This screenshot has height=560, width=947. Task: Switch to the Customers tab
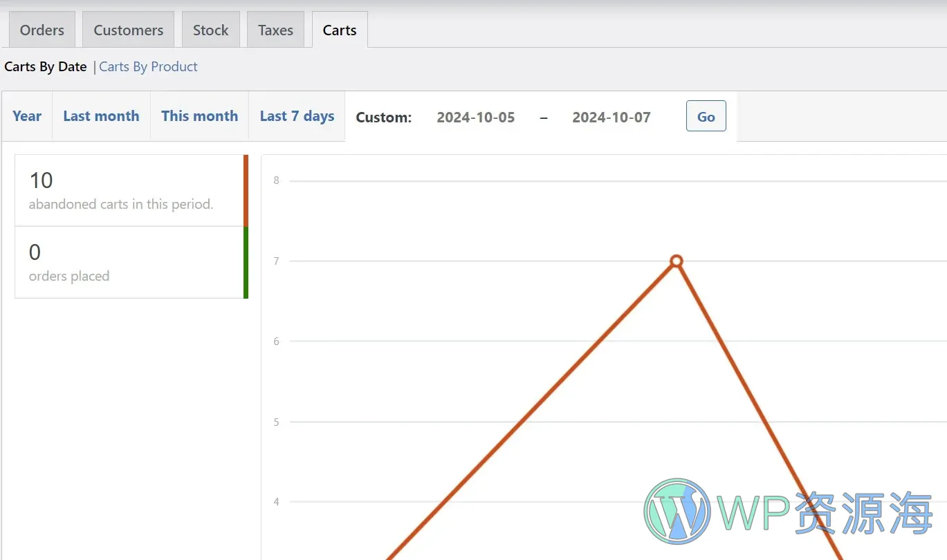pyautogui.click(x=129, y=30)
